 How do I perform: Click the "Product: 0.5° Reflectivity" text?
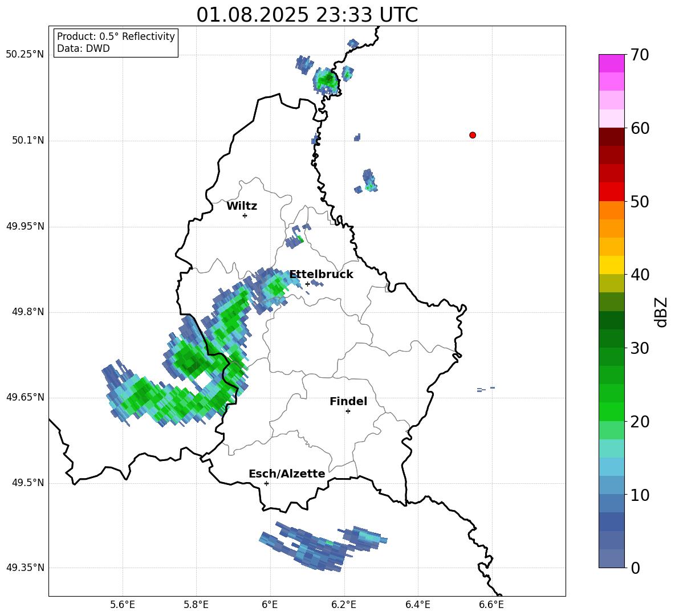tap(116, 36)
